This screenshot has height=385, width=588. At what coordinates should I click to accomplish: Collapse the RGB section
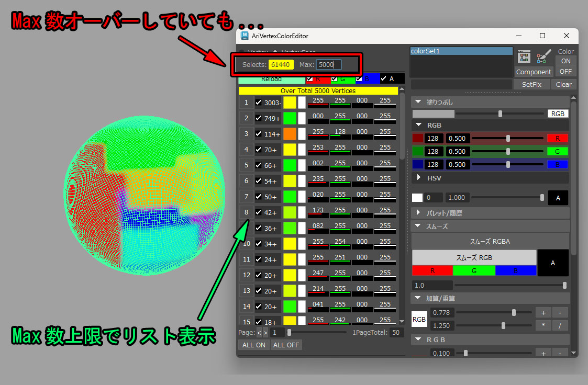[x=418, y=124]
